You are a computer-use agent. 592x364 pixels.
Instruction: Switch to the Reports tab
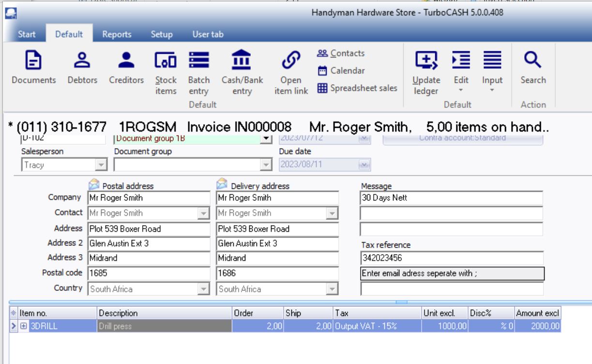tap(116, 35)
